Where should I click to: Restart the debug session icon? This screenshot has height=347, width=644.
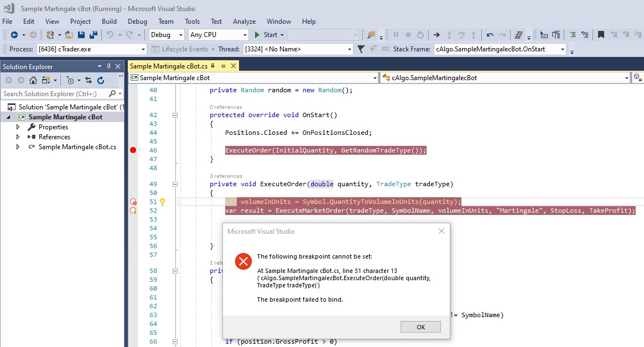[x=420, y=35]
